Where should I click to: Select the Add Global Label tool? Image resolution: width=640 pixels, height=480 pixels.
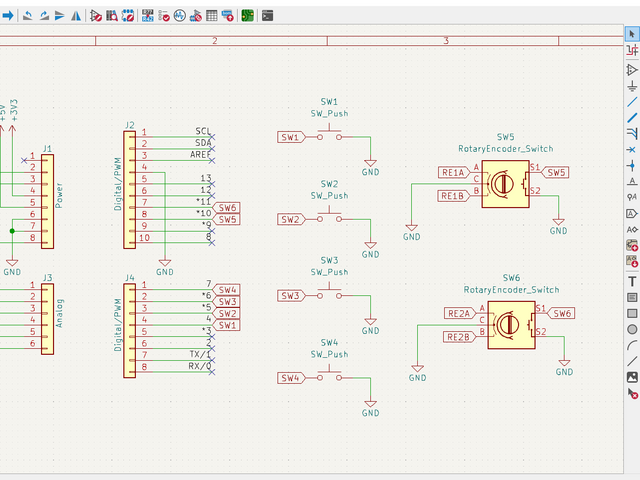tap(632, 213)
